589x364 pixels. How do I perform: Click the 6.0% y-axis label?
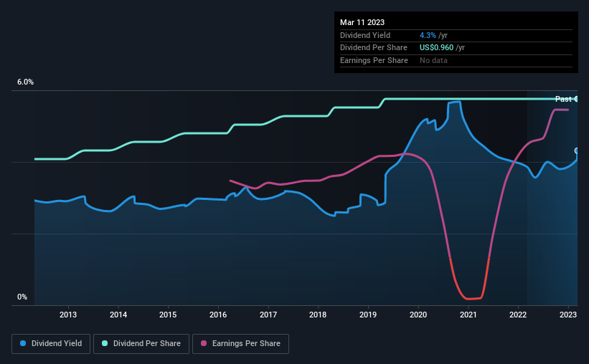(x=25, y=82)
